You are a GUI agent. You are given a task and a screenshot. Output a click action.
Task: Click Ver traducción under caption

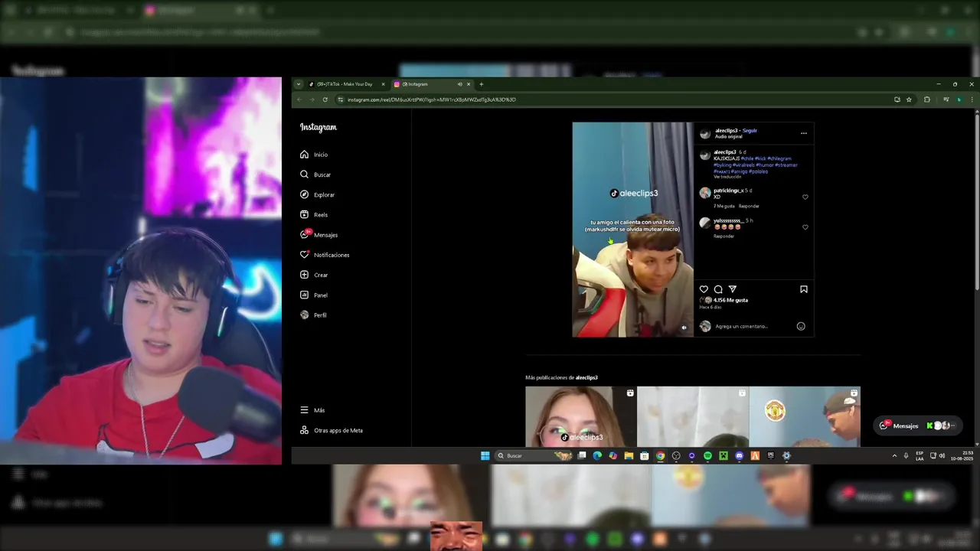click(x=727, y=177)
